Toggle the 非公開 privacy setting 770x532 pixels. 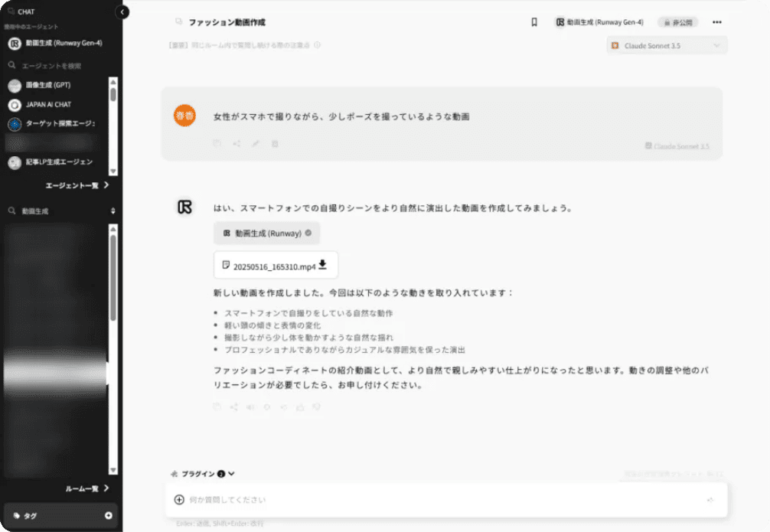(677, 22)
